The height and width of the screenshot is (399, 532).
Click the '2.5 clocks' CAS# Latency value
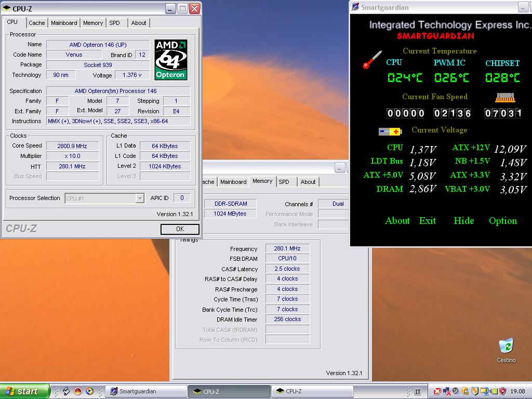tap(287, 269)
